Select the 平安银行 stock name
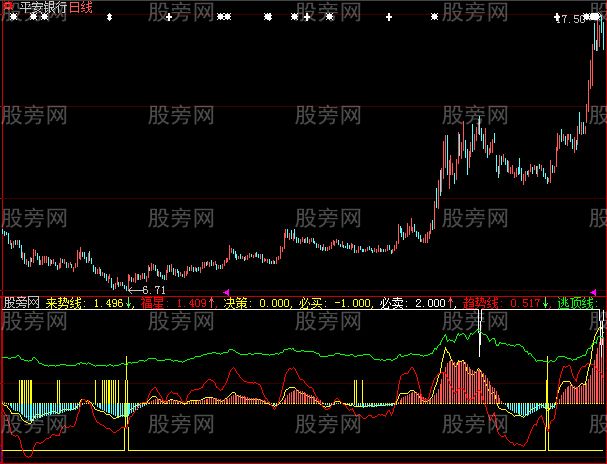 (x=32, y=7)
